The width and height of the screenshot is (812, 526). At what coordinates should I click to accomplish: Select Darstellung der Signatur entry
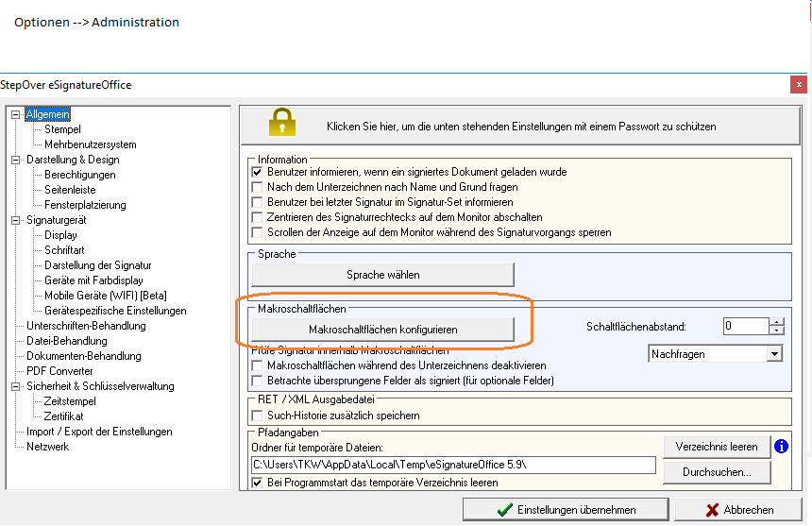pos(98,265)
